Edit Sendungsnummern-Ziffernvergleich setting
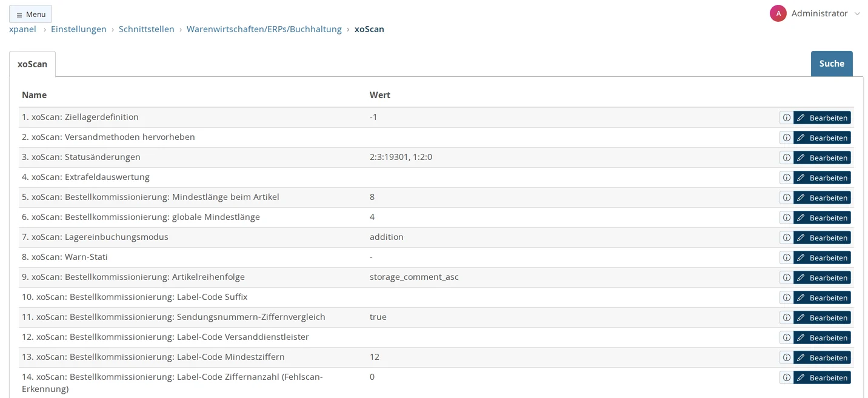This screenshot has height=398, width=868. coord(822,317)
